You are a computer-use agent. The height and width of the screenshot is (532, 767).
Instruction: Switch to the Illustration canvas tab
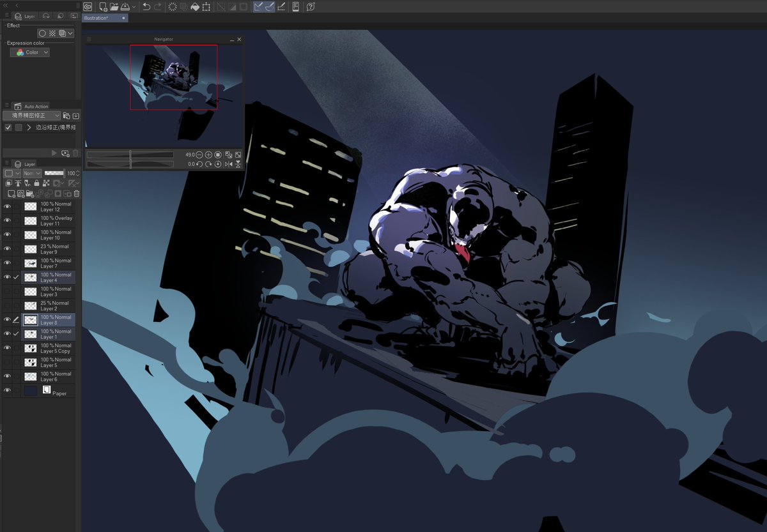(x=105, y=18)
